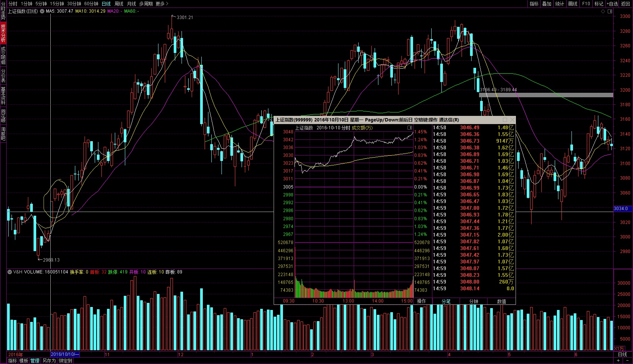Open 操作 menu in intraday popup
This screenshot has width=633, height=364.
coord(422,301)
